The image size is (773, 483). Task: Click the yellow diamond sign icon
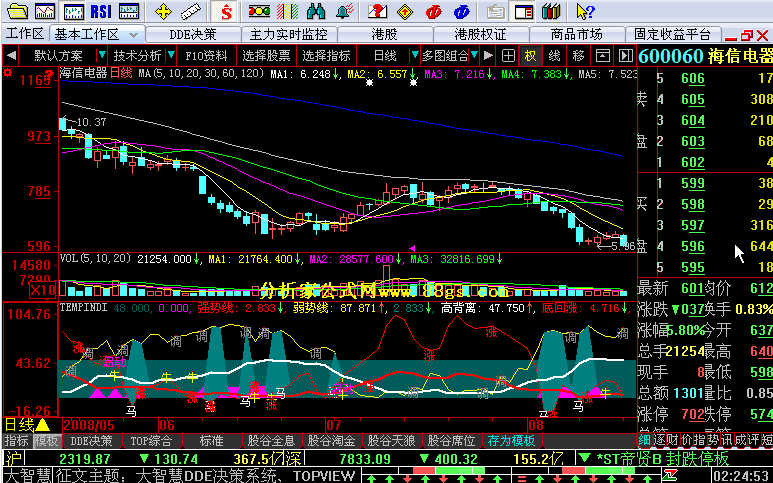click(x=405, y=11)
